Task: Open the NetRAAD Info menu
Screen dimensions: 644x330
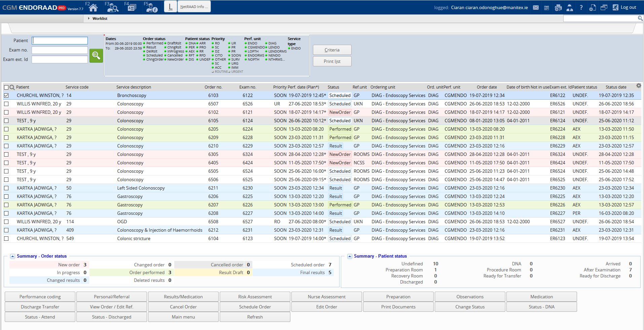Action: click(x=194, y=7)
